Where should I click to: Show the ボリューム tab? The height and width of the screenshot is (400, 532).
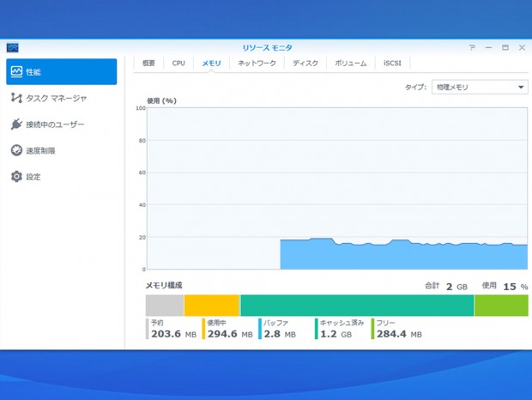[350, 64]
